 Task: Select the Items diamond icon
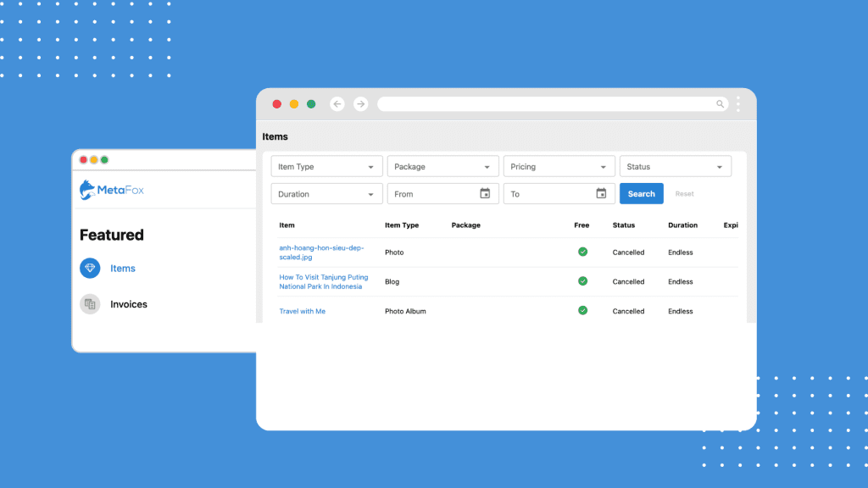point(90,269)
